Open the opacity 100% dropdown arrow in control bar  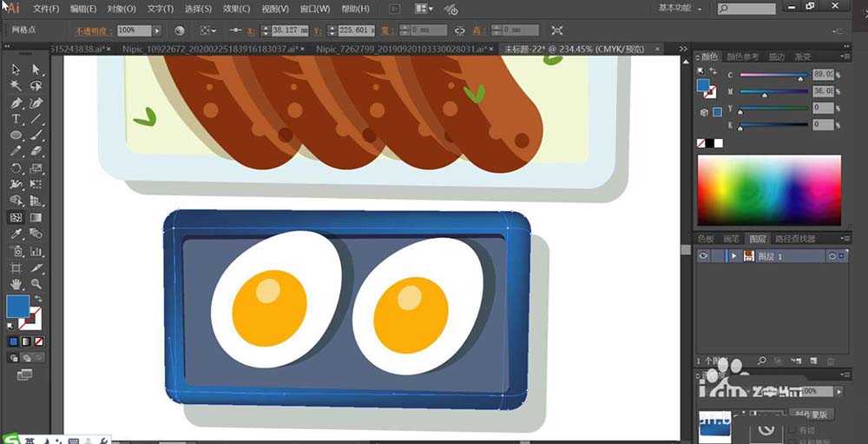tap(157, 30)
